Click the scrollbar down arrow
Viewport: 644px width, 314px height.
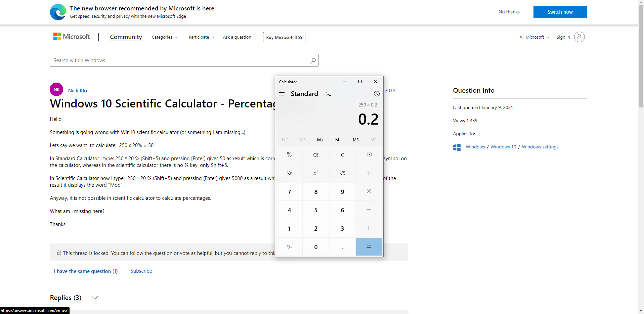(641, 311)
